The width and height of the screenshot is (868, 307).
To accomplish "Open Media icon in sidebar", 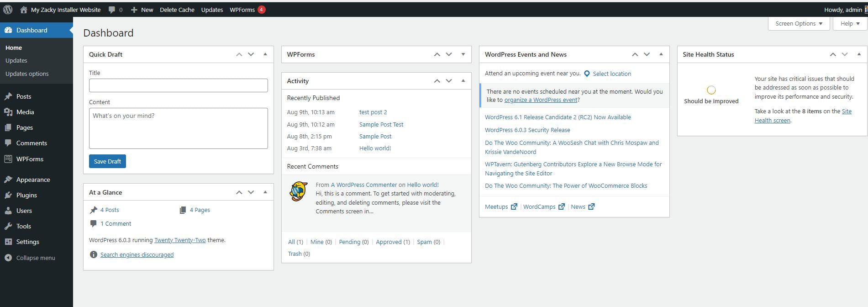I will [x=8, y=112].
